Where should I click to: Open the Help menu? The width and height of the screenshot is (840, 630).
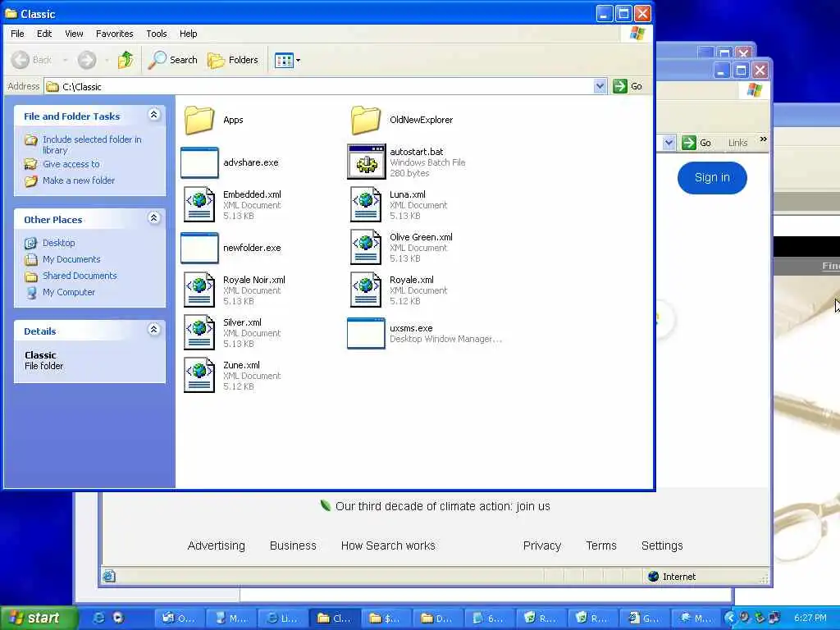click(188, 33)
